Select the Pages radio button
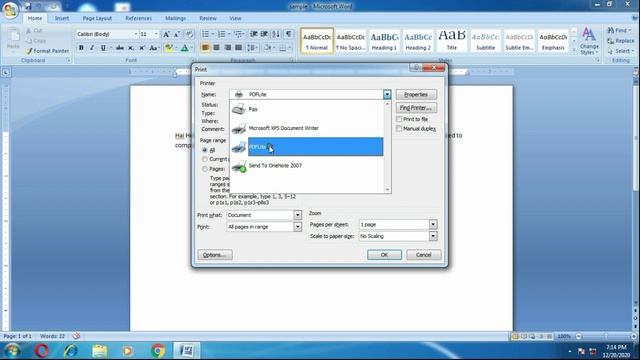Viewport: 640px width, 360px height. click(x=205, y=169)
